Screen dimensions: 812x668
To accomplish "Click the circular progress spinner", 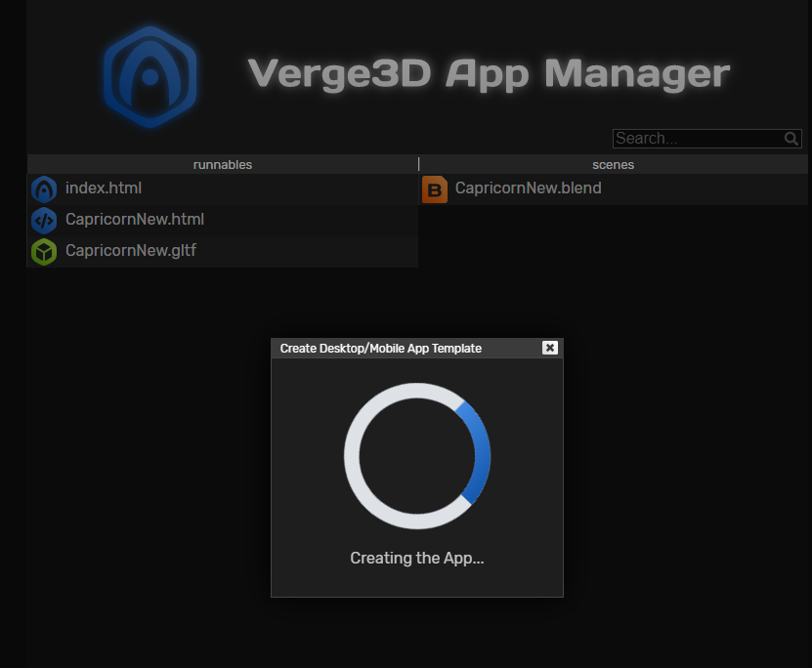I will click(x=417, y=456).
